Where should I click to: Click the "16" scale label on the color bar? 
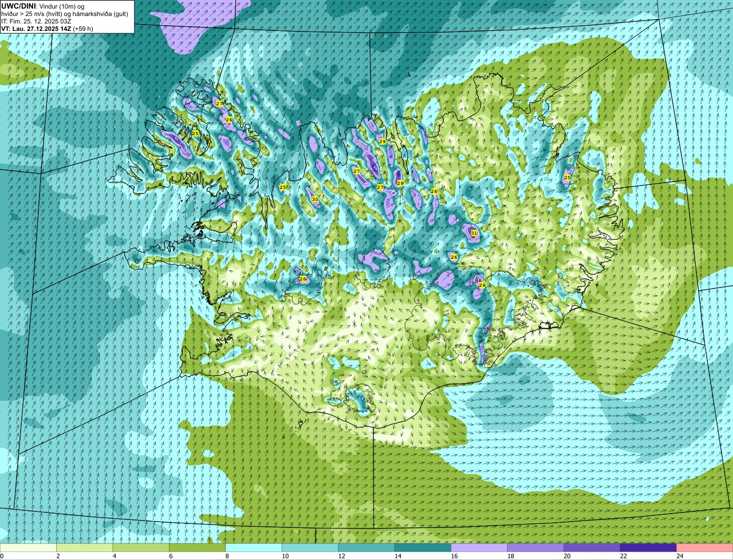454,555
